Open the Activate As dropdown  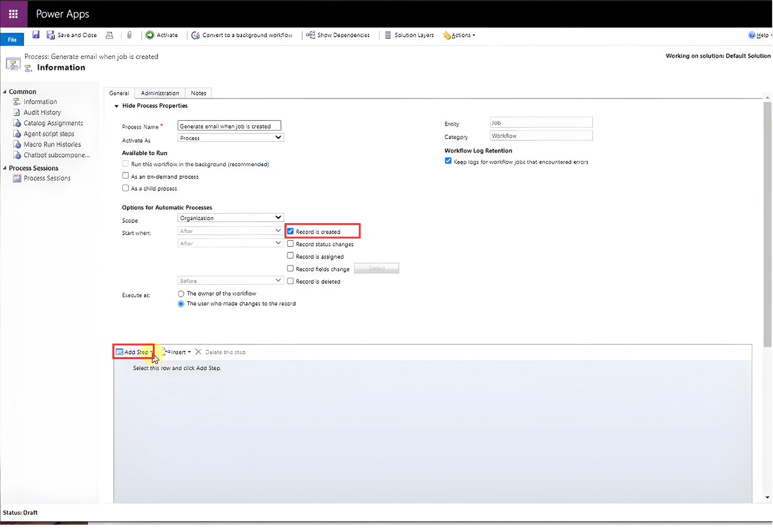pyautogui.click(x=230, y=138)
